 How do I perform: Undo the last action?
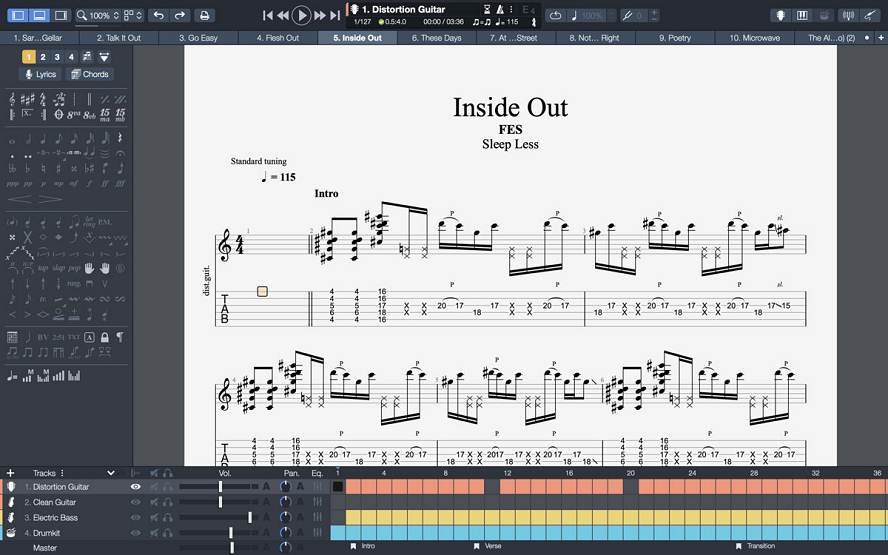point(159,15)
